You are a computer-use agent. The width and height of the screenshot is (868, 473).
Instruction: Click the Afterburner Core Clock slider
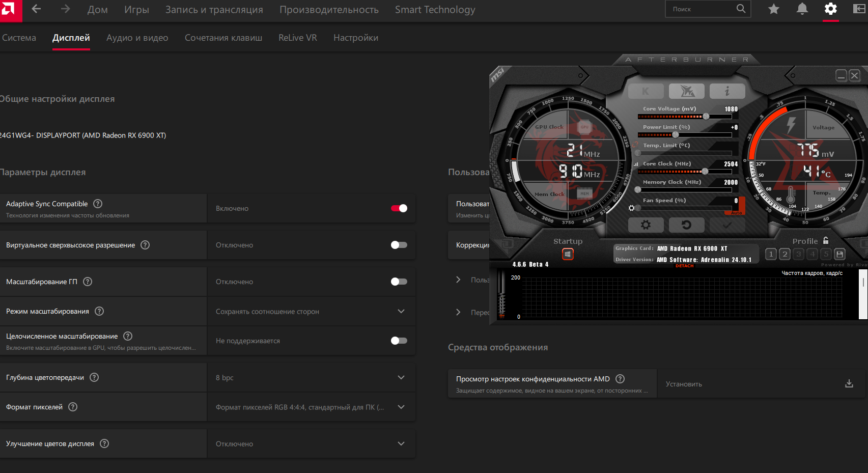click(x=685, y=172)
